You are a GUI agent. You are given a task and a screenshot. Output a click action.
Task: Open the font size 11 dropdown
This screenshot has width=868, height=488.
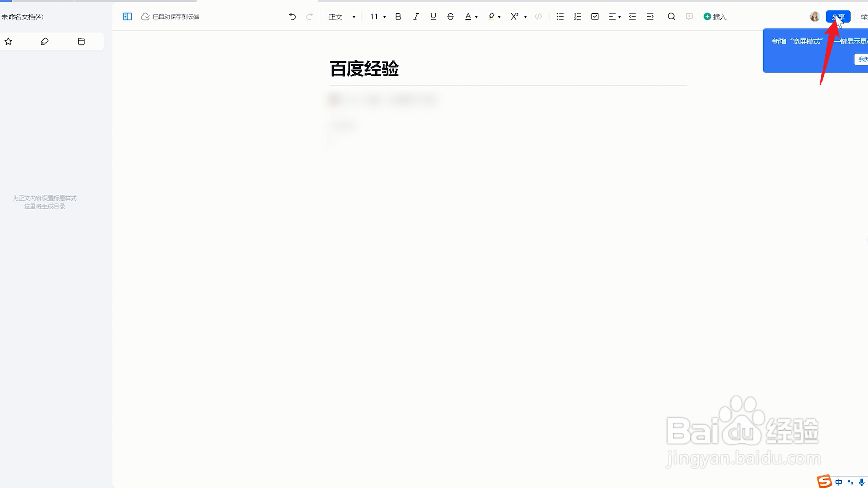coord(378,17)
